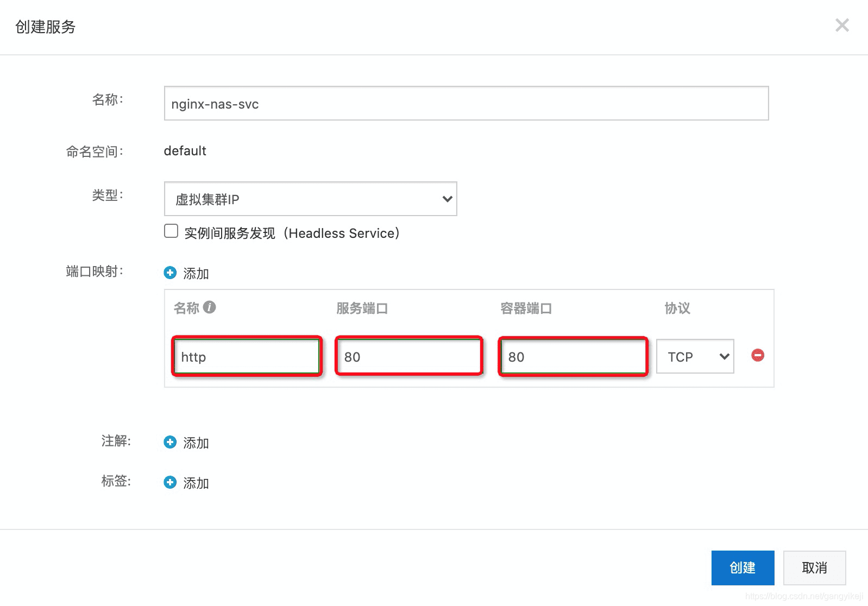Focus the port name field containing http
This screenshot has width=868, height=606.
point(247,356)
